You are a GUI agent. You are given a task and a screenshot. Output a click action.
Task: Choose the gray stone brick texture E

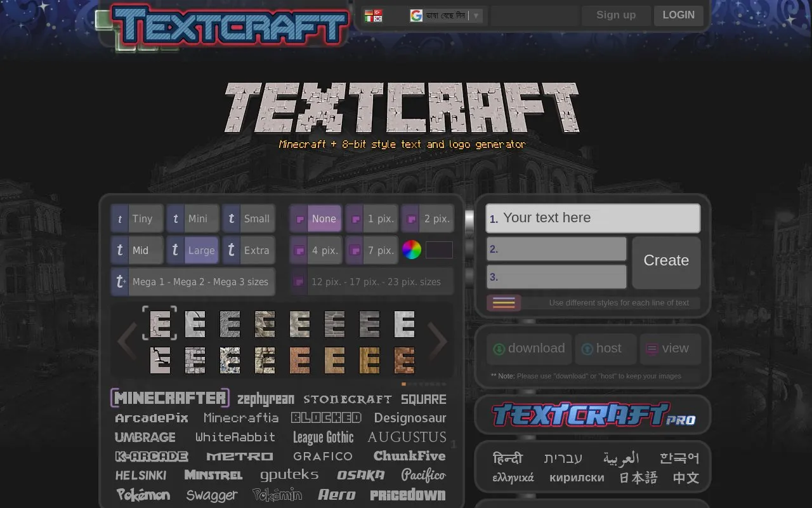click(x=334, y=324)
